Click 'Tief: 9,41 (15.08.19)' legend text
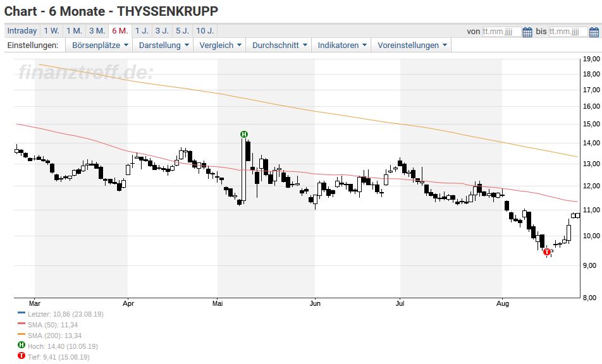 (x=58, y=357)
